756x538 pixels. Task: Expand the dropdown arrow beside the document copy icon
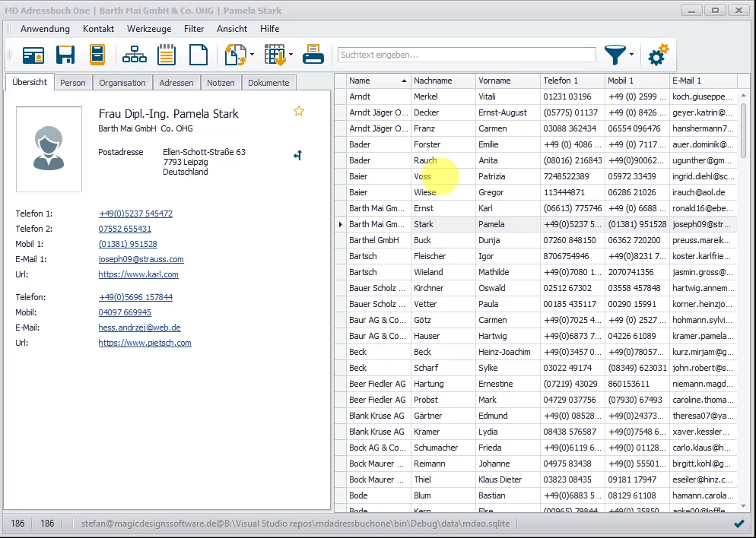253,55
